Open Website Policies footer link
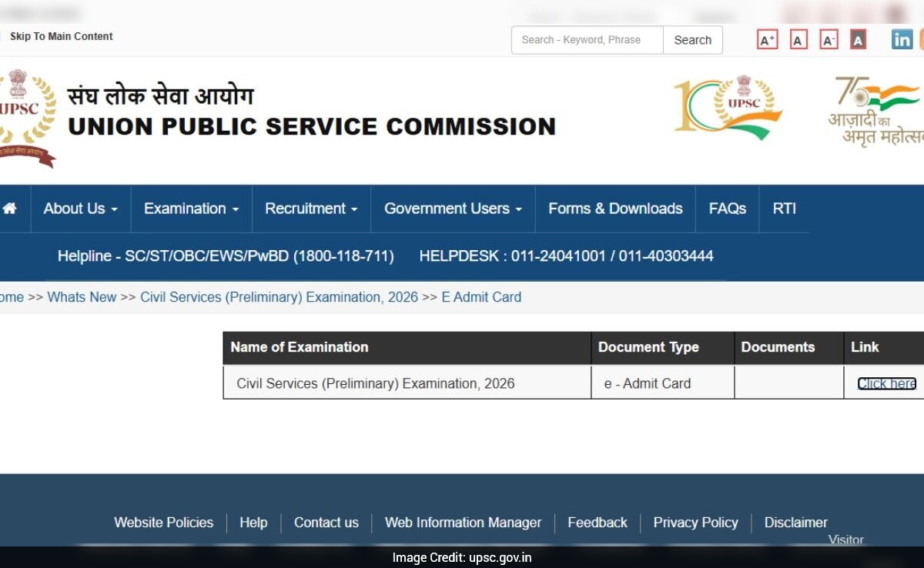Viewport: 924px width, 568px height. click(x=163, y=523)
